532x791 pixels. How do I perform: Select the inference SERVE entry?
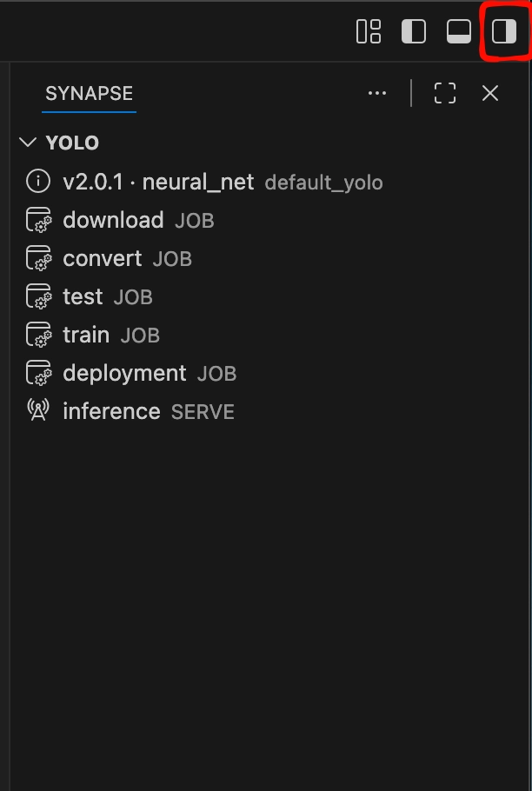click(x=271, y=412)
